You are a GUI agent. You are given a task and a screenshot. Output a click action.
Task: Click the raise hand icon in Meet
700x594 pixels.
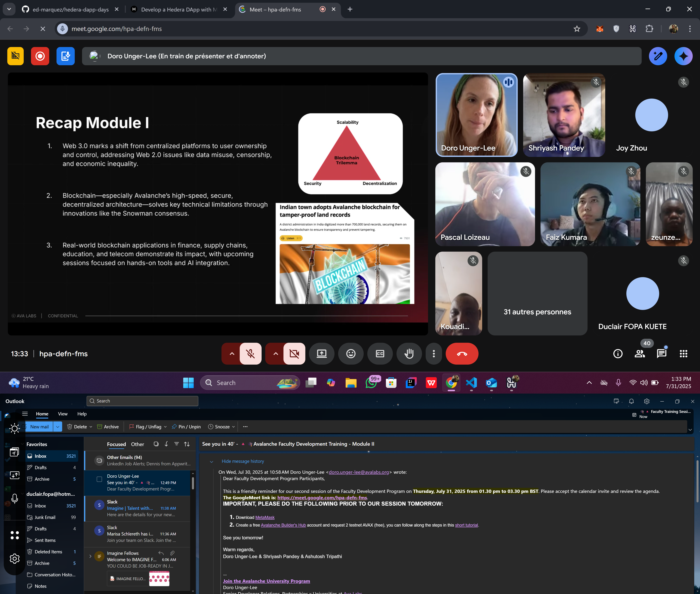click(409, 353)
